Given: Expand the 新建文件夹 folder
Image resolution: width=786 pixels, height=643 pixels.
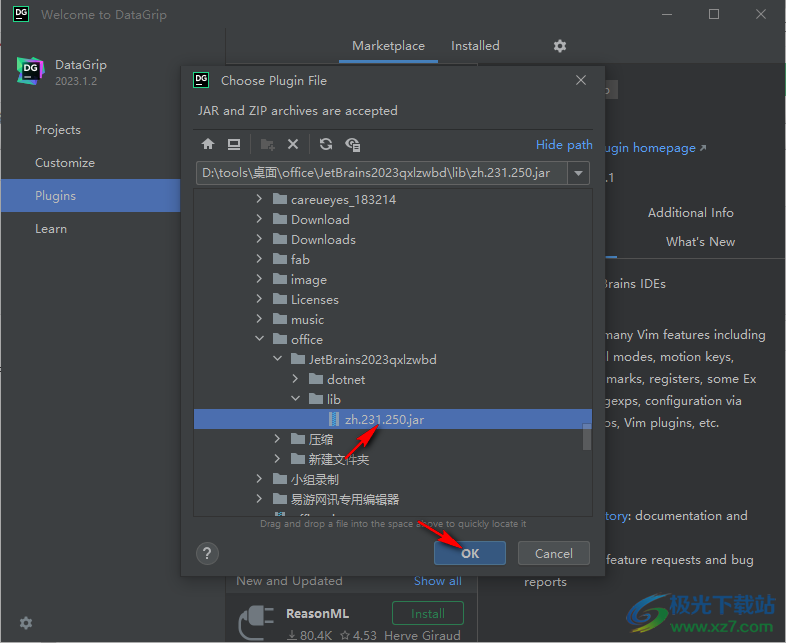Looking at the screenshot, I should tap(277, 459).
